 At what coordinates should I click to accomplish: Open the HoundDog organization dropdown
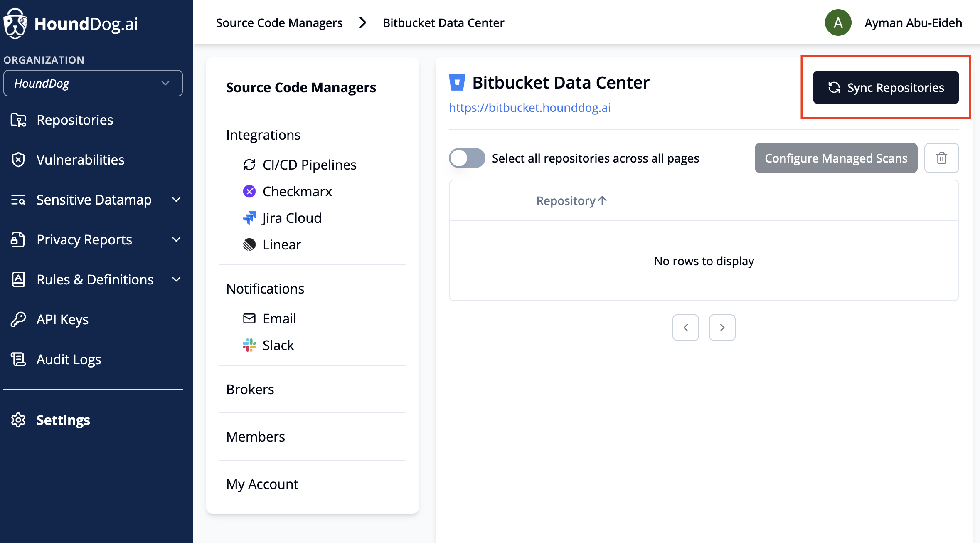93,83
